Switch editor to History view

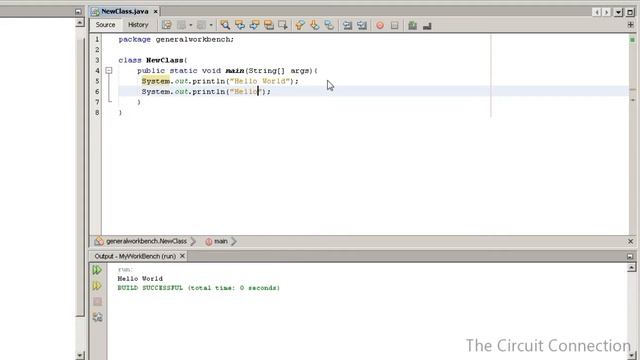point(138,24)
